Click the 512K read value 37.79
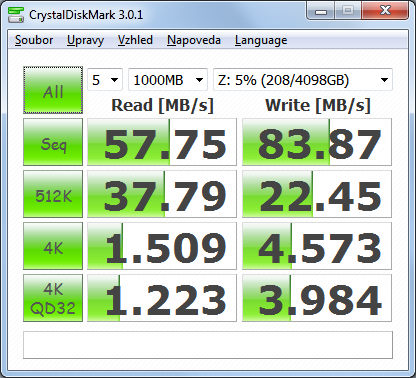Screen dimensions: 416x378 [x=162, y=194]
